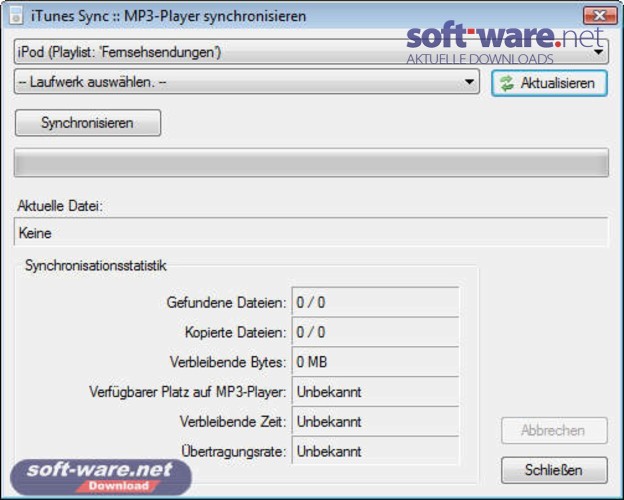Click the 'Übertragungsrate:' label

click(234, 451)
